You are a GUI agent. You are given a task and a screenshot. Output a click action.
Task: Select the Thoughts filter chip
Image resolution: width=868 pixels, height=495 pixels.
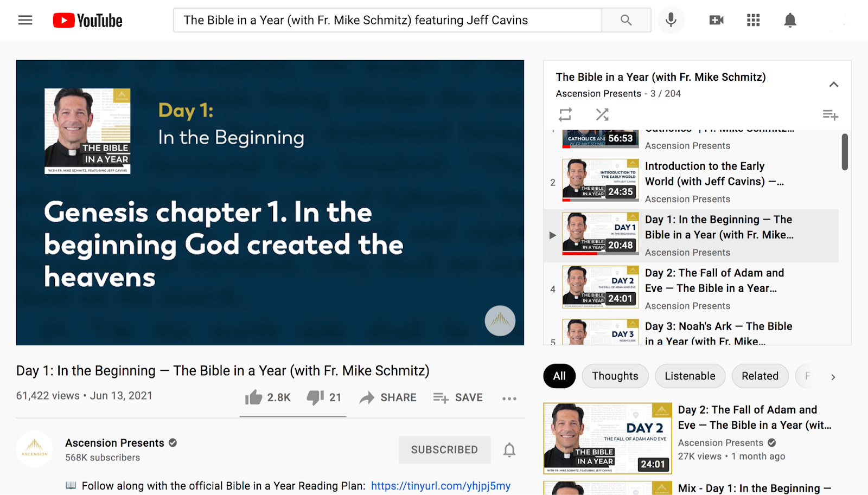coord(615,376)
